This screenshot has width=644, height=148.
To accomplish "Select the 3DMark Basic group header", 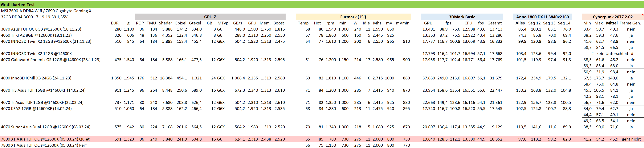I will pyautogui.click(x=462, y=17).
